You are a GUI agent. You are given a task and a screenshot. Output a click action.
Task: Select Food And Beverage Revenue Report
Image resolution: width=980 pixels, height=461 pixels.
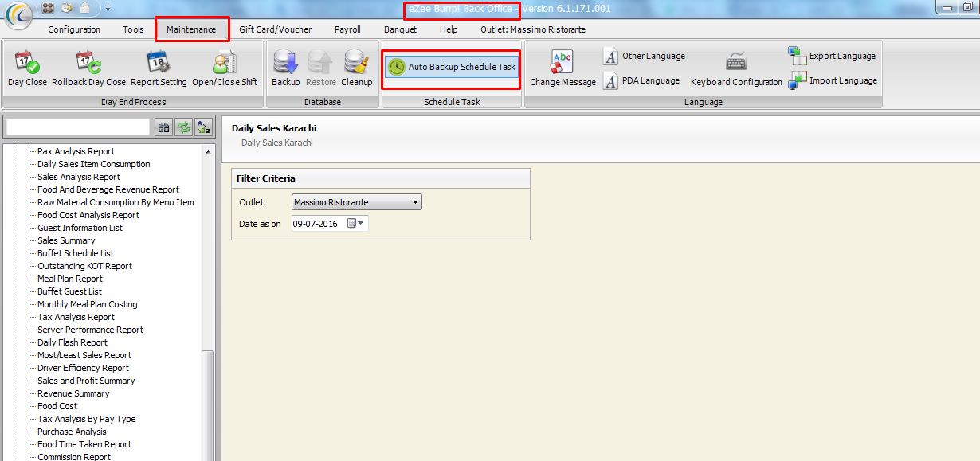tap(108, 189)
